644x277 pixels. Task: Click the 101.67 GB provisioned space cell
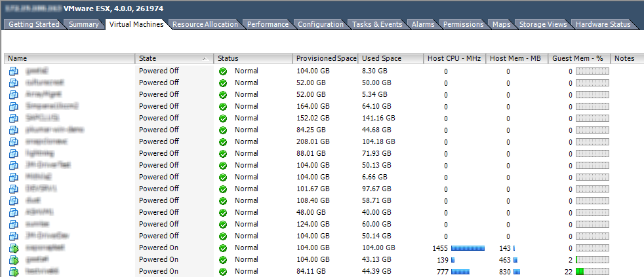click(313, 189)
